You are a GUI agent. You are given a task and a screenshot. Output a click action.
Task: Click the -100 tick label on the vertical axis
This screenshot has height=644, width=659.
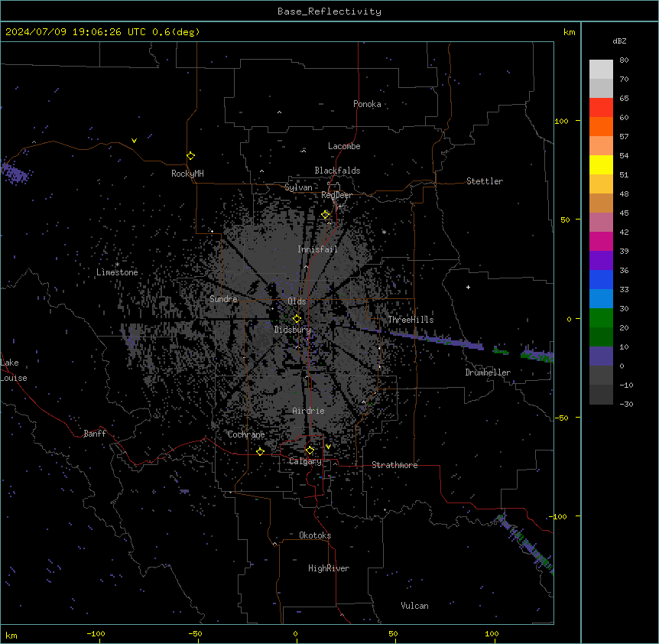tap(559, 516)
